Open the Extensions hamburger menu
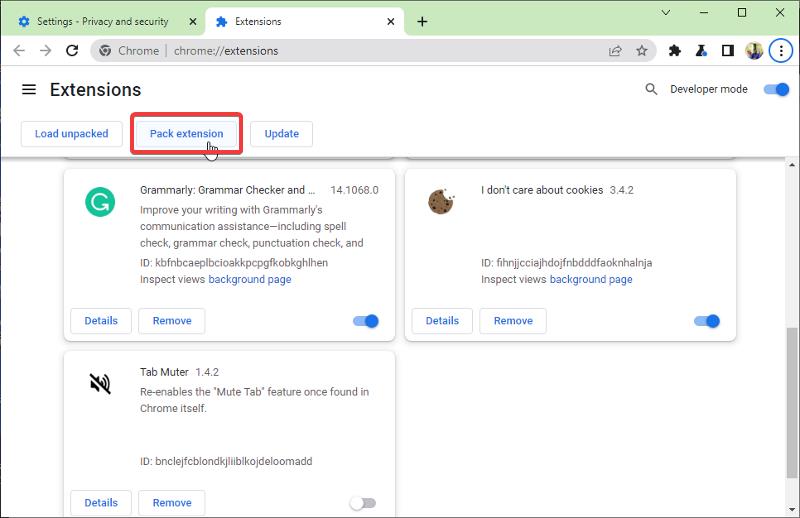Image resolution: width=800 pixels, height=518 pixels. click(29, 90)
